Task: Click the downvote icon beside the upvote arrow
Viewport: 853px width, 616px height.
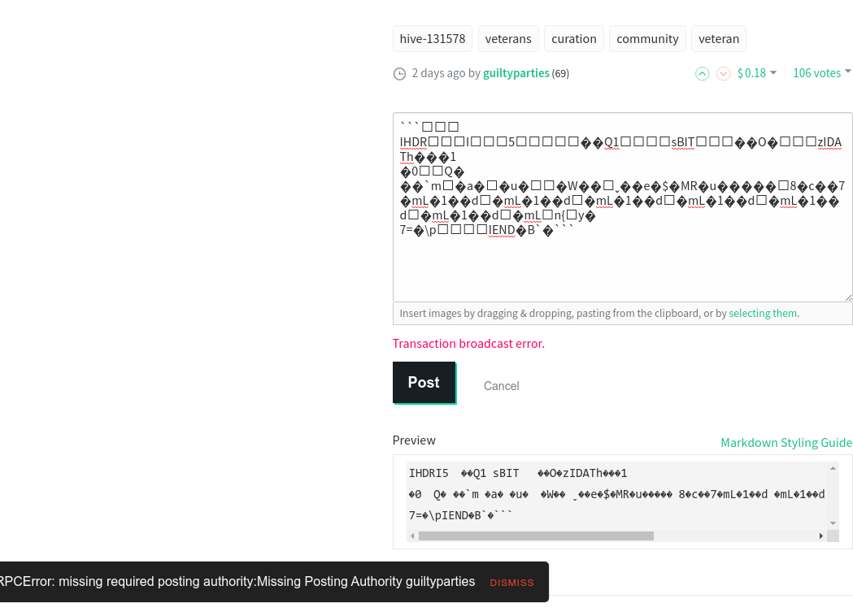Action: (x=723, y=73)
